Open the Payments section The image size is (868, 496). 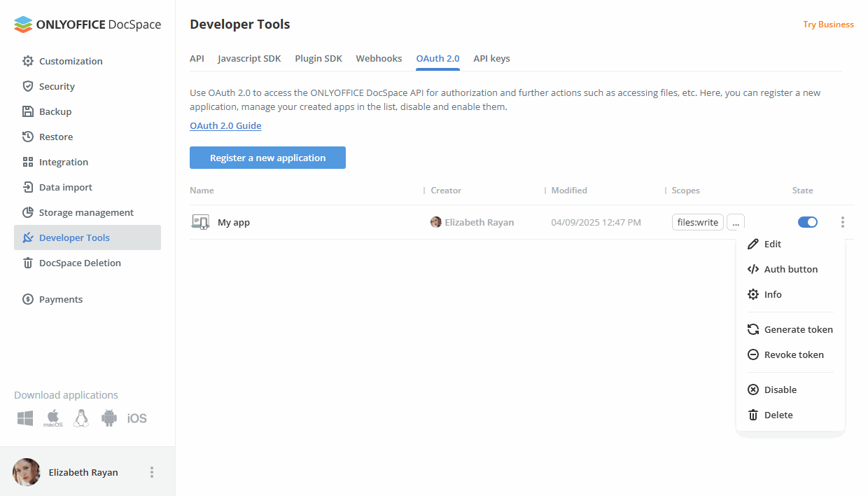click(x=61, y=298)
